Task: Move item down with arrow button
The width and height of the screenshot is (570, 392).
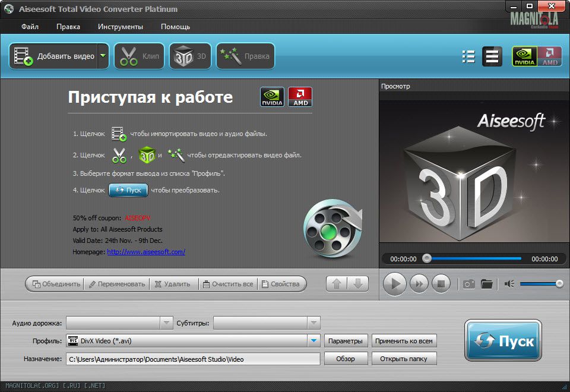Action: point(357,284)
